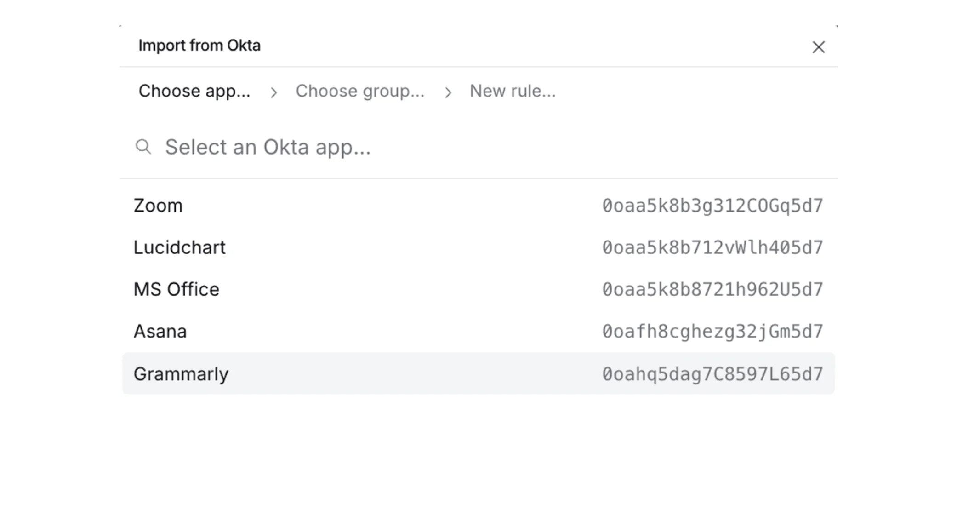Screen dimensions: 980x516
Task: Click chevron after Choose app step
Action: [x=273, y=92]
